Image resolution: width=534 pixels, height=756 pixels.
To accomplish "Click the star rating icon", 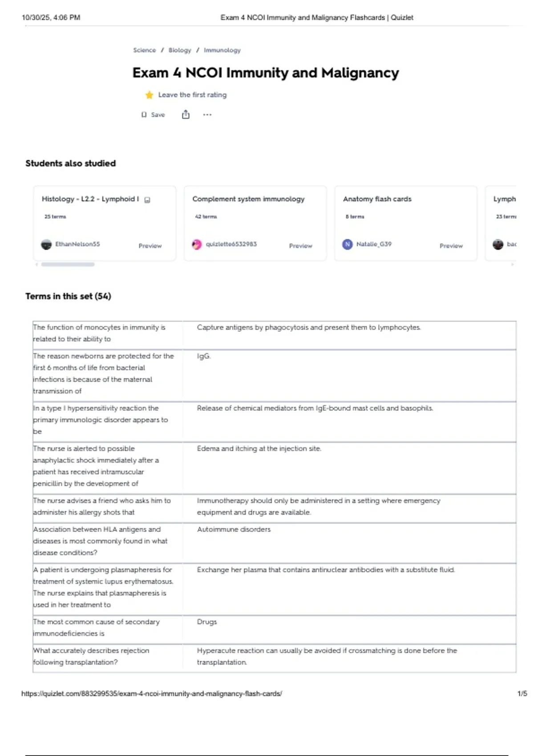I will tap(149, 95).
